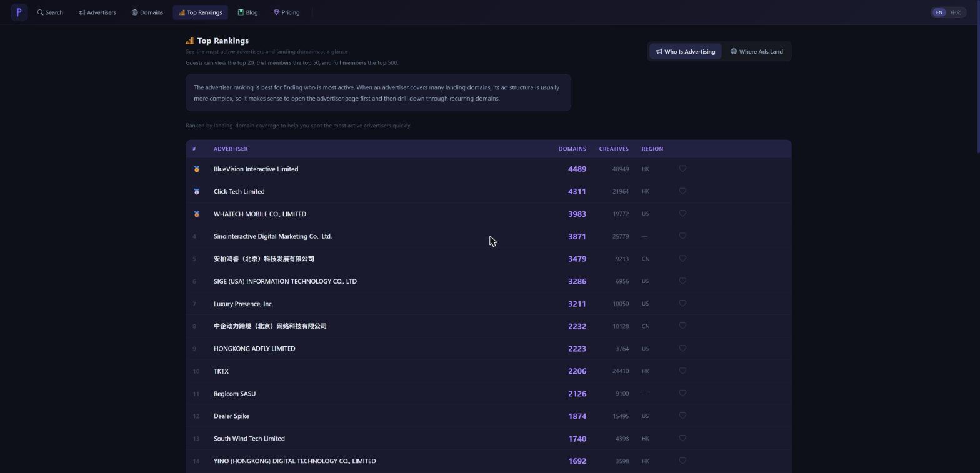Open the Blog page
This screenshot has width=980, height=473.
click(247, 12)
